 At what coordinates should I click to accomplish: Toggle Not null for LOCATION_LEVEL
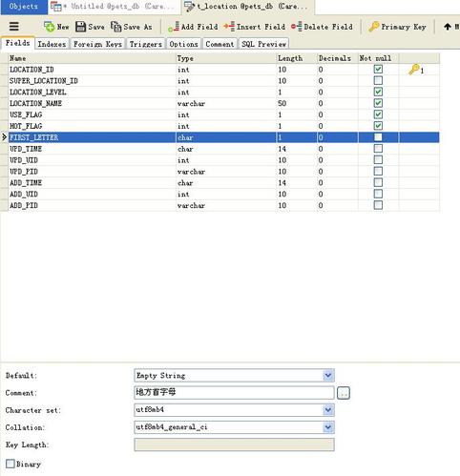(378, 92)
